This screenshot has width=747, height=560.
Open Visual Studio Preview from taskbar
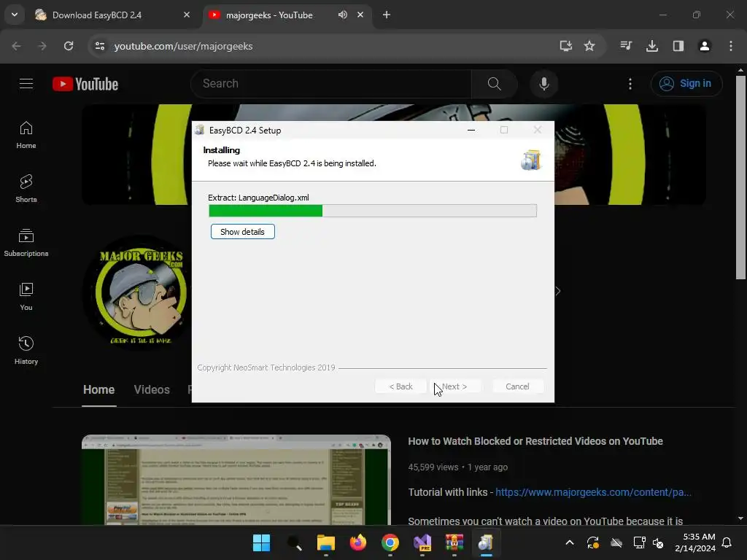tap(422, 542)
